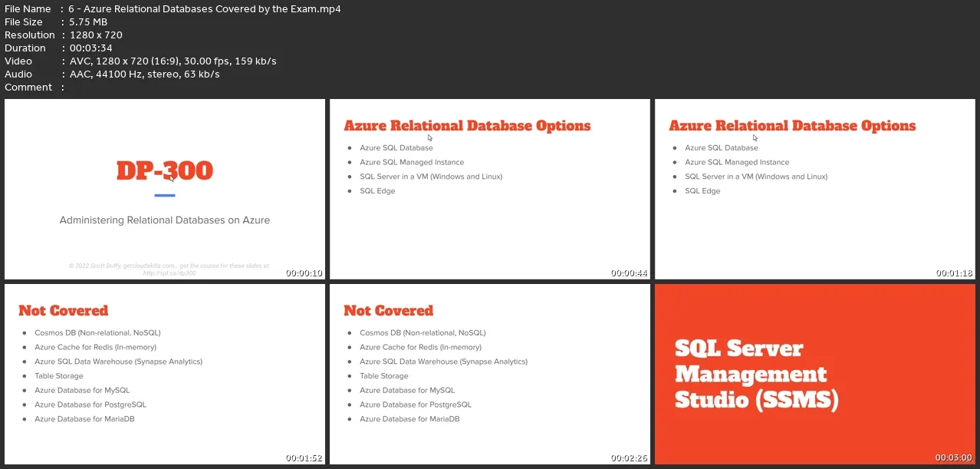Click the 00:03:00 timestamp

pos(955,457)
